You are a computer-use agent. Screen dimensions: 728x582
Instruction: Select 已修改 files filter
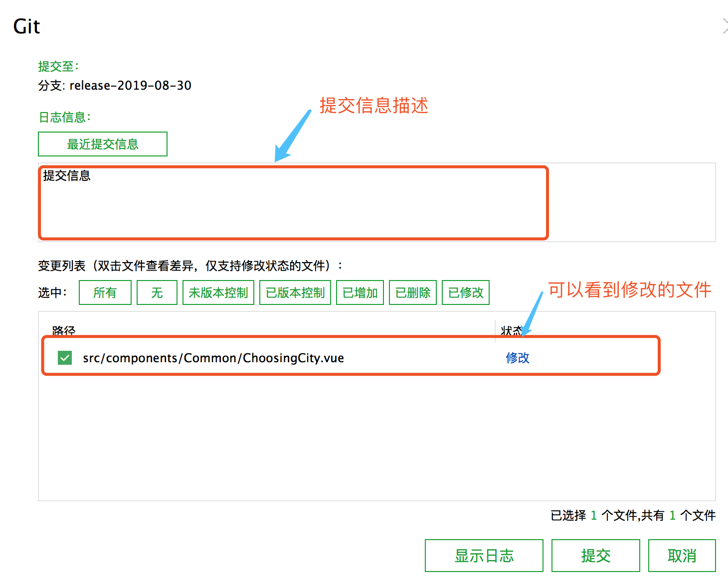(466, 292)
